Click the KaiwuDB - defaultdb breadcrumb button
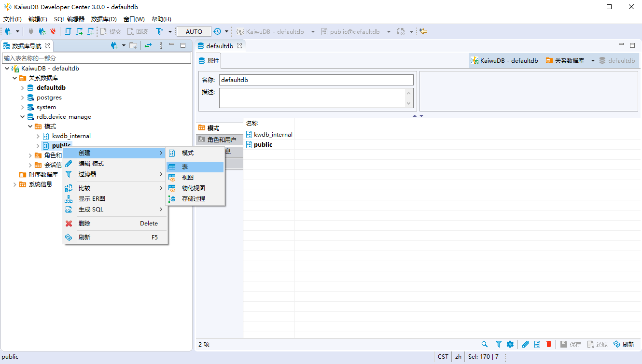 pyautogui.click(x=504, y=61)
